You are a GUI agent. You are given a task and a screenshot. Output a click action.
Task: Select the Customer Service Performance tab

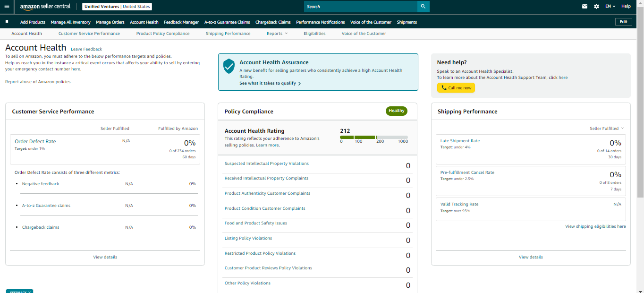89,34
